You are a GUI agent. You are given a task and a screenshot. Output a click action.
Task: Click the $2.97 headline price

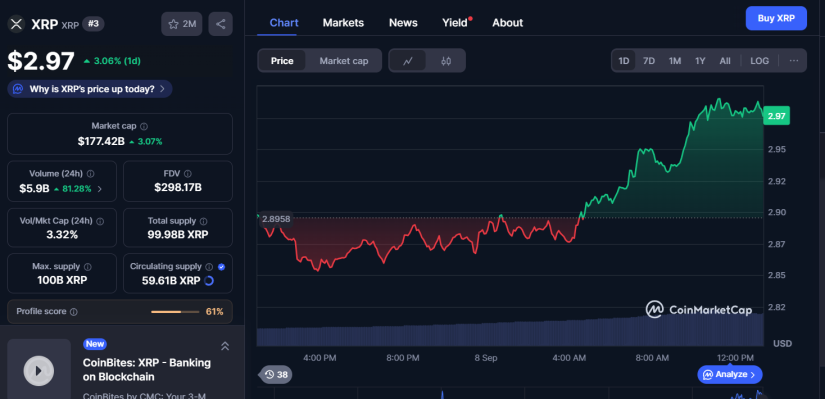(41, 61)
